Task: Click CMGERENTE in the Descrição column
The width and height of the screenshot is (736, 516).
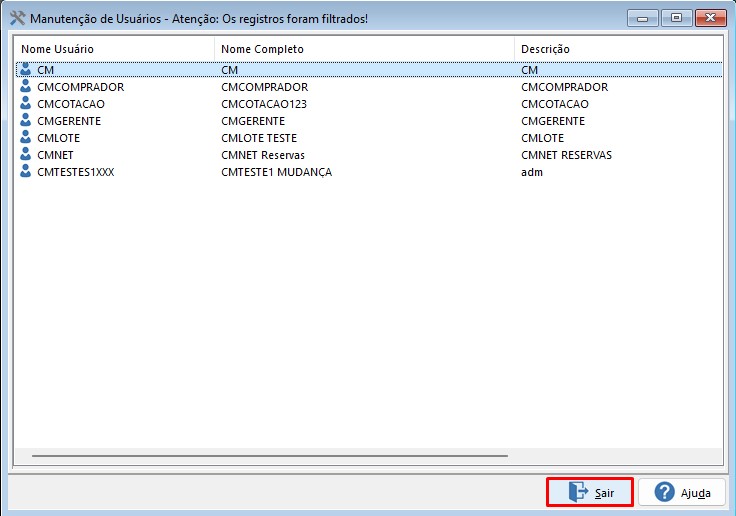Action: 553,121
